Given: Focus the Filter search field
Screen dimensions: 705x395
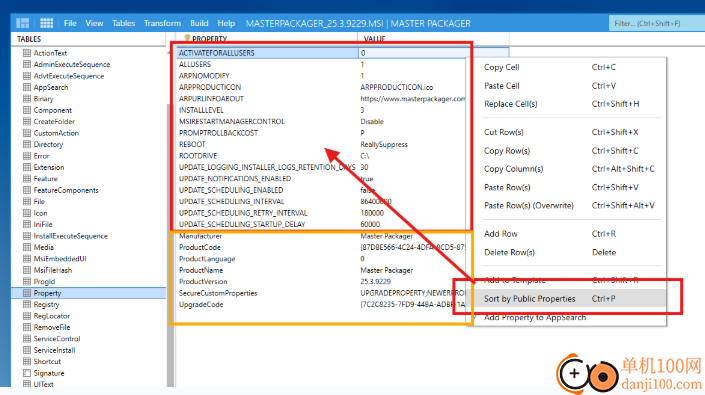Looking at the screenshot, I should tap(656, 23).
